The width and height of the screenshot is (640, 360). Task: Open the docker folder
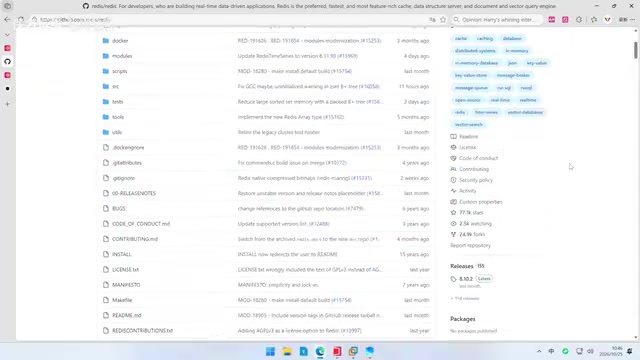(120, 41)
